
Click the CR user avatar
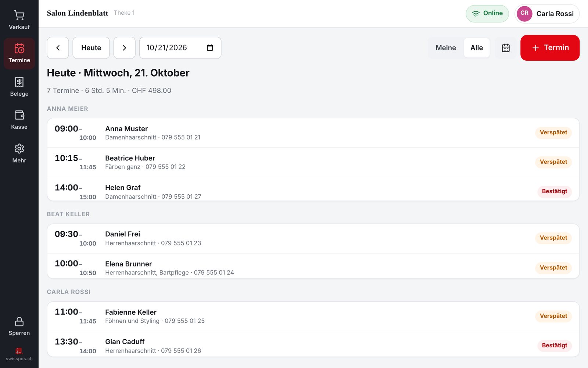click(x=524, y=14)
